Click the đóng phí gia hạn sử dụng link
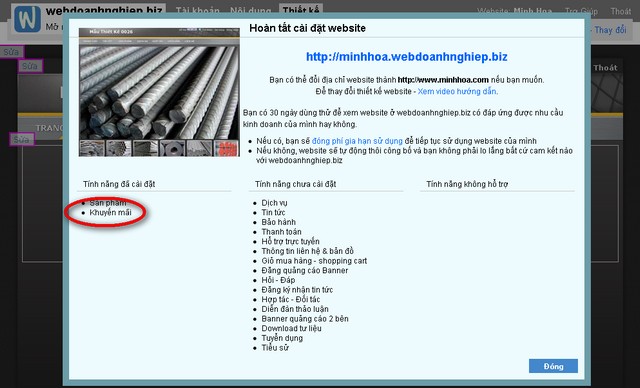Viewport: 640px width, 388px height. click(357, 141)
